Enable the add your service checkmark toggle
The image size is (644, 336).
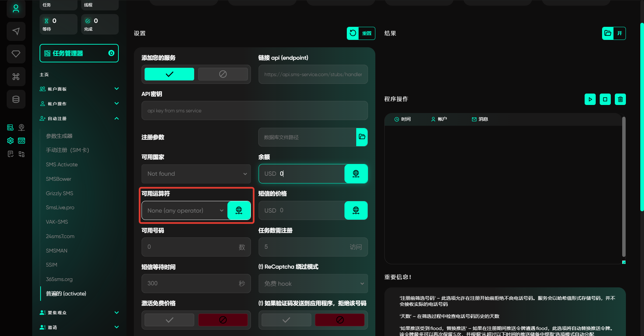(x=169, y=74)
